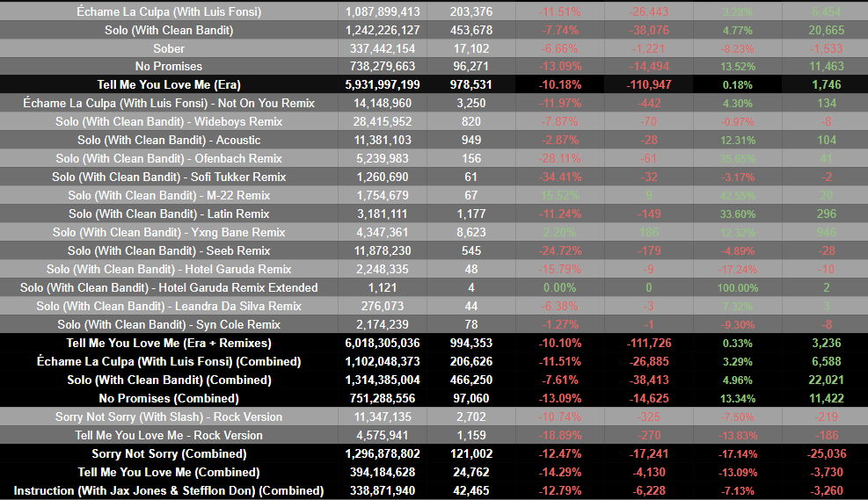The image size is (868, 500).
Task: Click the Leandra Da Silva Remix title
Action: pos(169,306)
